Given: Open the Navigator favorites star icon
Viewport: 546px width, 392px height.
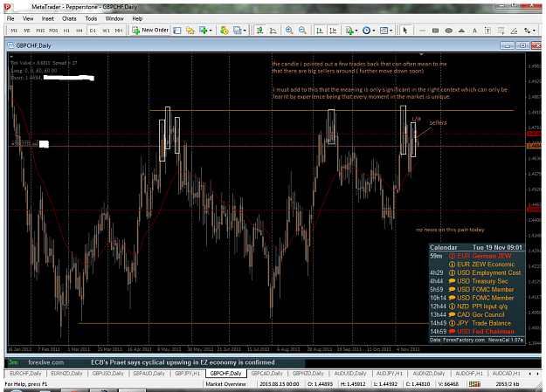Looking at the screenshot, I should click(190, 31).
